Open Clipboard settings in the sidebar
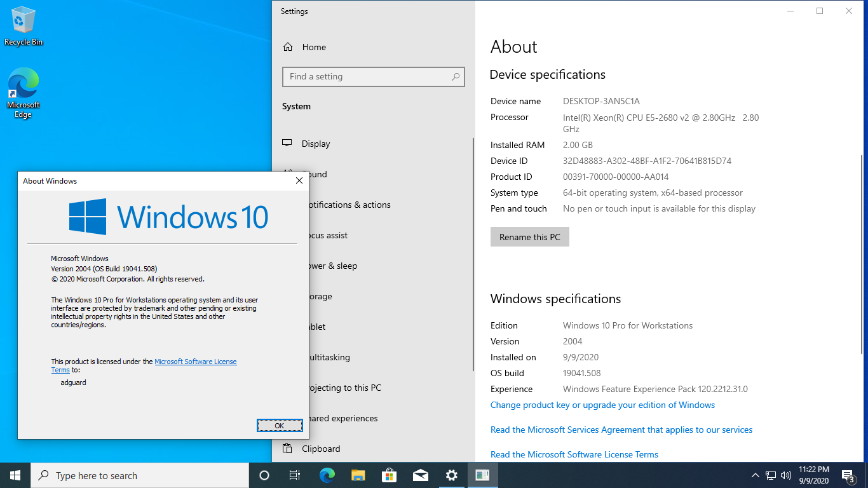The height and width of the screenshot is (488, 868). pyautogui.click(x=373, y=449)
